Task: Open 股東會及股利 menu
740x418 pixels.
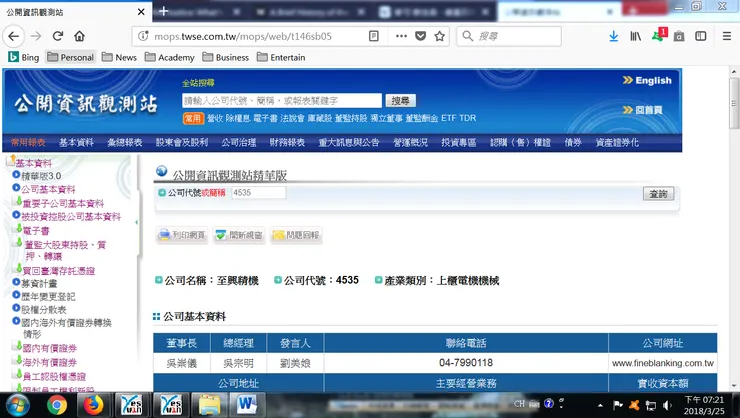Action: 182,142
